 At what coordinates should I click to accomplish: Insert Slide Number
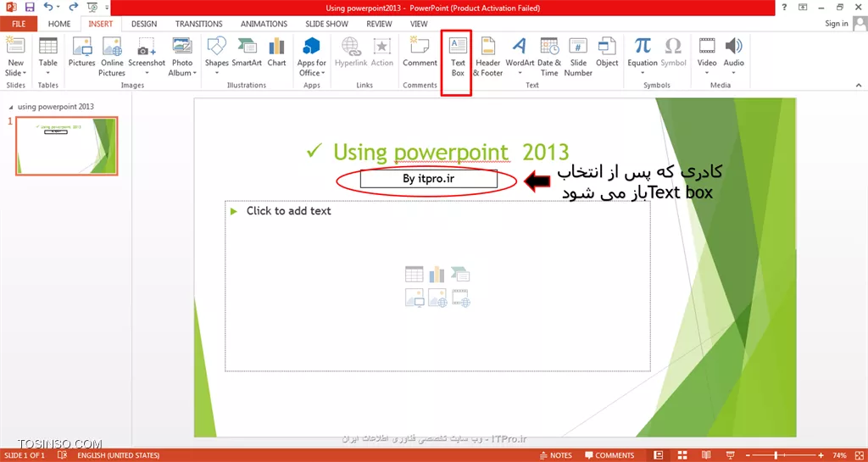(578, 57)
